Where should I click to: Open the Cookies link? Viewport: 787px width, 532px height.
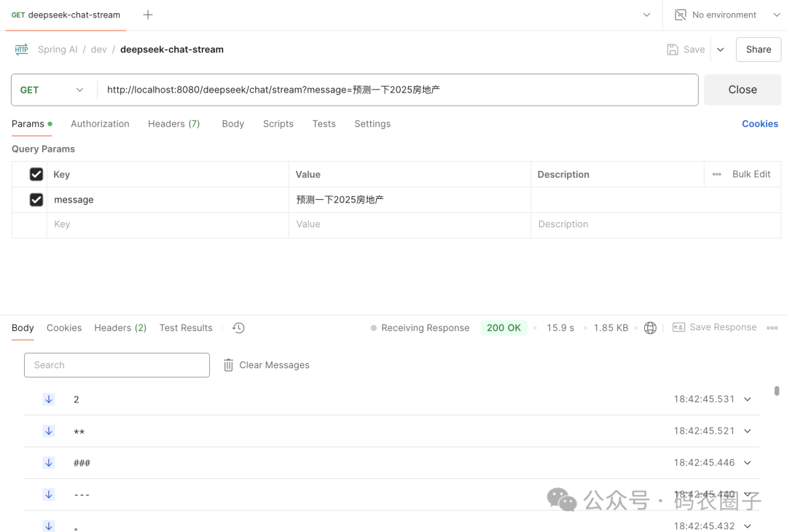760,123
